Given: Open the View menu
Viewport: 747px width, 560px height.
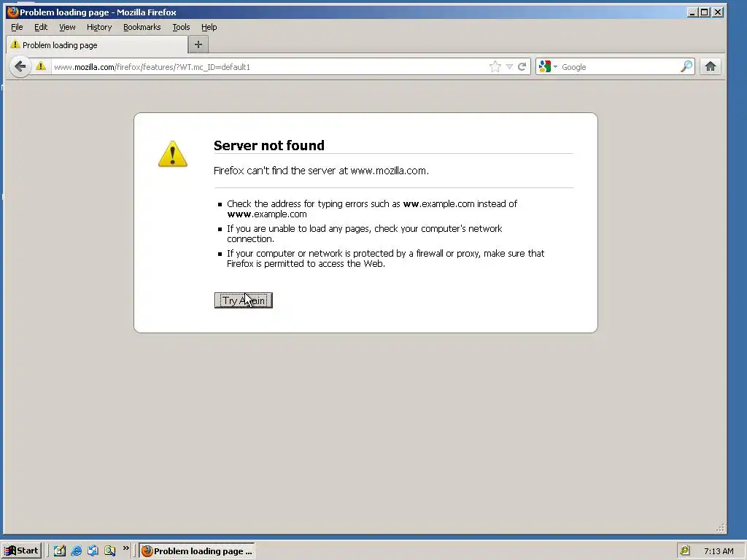Looking at the screenshot, I should tap(67, 27).
